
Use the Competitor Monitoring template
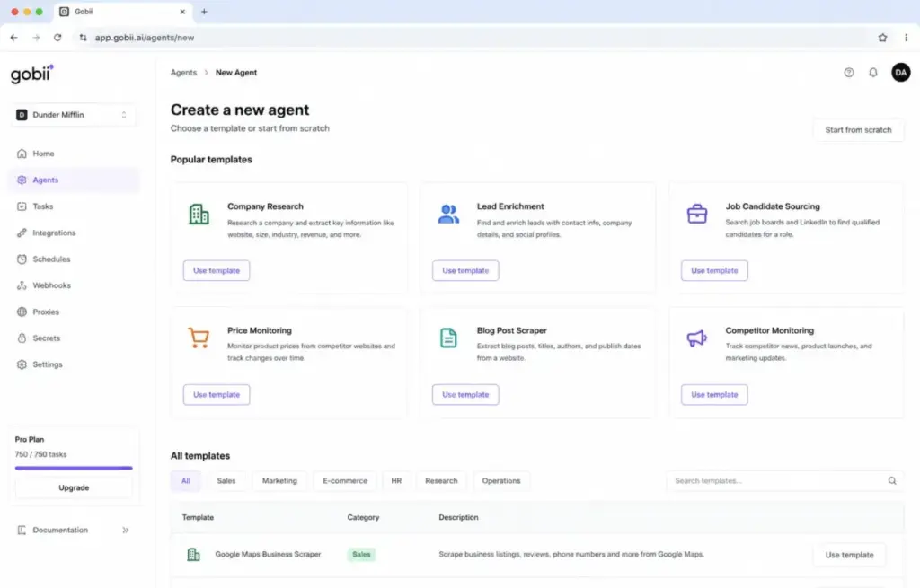714,394
